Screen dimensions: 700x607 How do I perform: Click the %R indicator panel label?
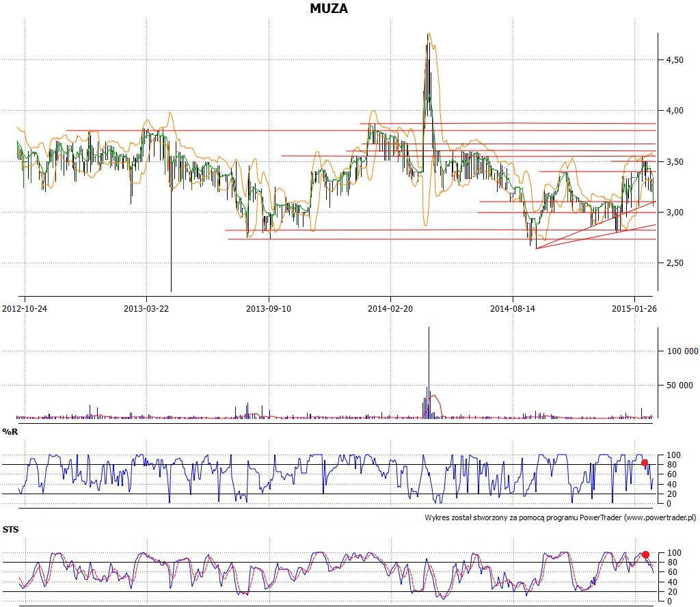click(x=10, y=431)
